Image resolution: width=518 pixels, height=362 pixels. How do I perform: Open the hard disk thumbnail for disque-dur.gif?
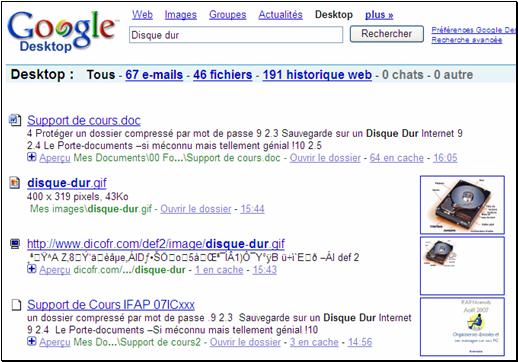462,205
